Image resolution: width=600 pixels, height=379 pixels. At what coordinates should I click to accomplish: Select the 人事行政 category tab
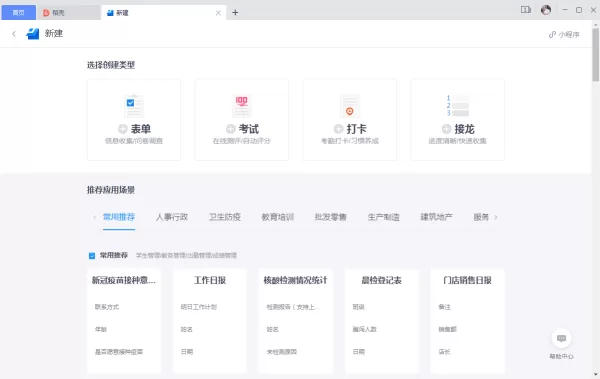pos(172,217)
